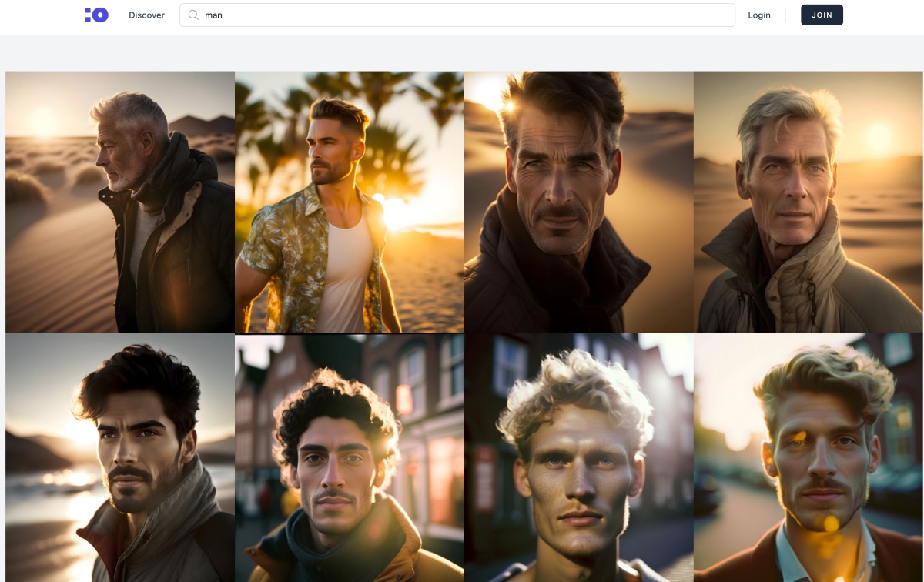Screen dimensions: 924x582
Task: Open the curly-haired man in mustard jacket image
Action: coord(349,457)
